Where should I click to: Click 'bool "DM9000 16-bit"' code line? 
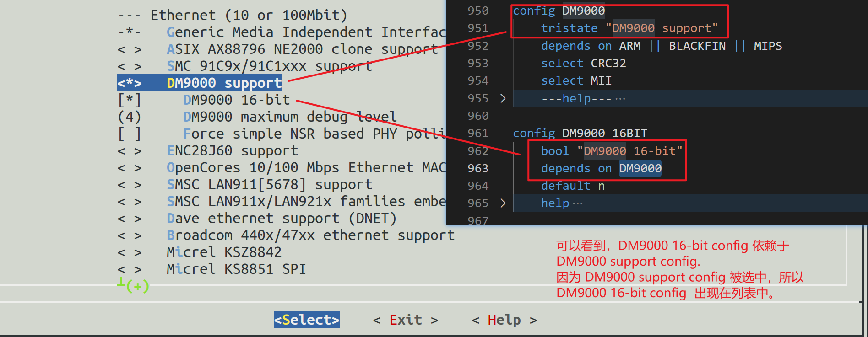[612, 151]
